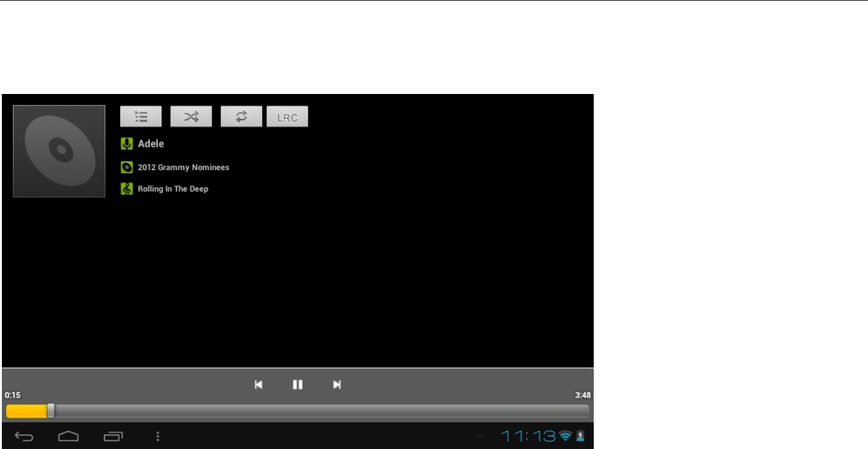Viewport: 868px width, 449px height.
Task: Skip to the next track
Action: coord(337,385)
